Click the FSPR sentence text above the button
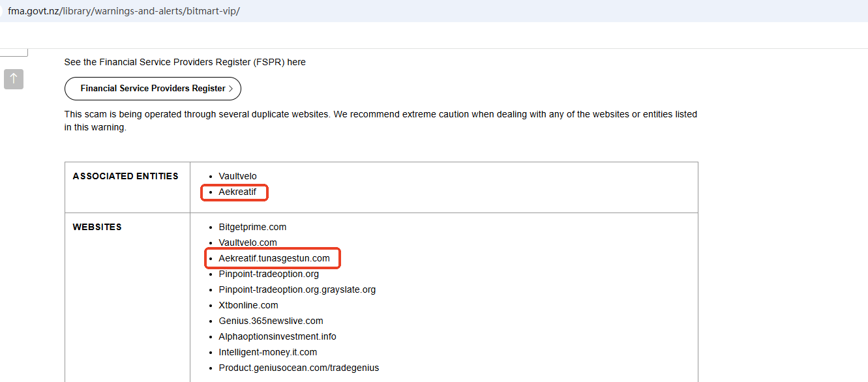 pyautogui.click(x=185, y=62)
